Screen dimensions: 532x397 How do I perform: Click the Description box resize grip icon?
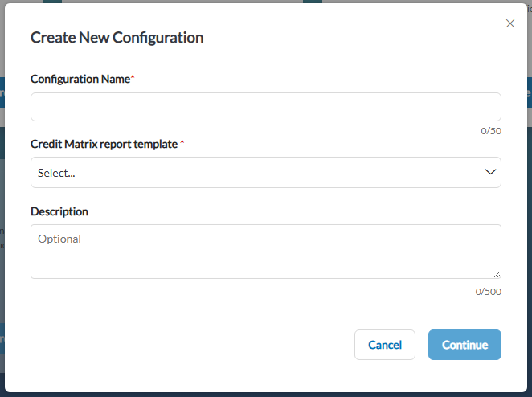497,275
